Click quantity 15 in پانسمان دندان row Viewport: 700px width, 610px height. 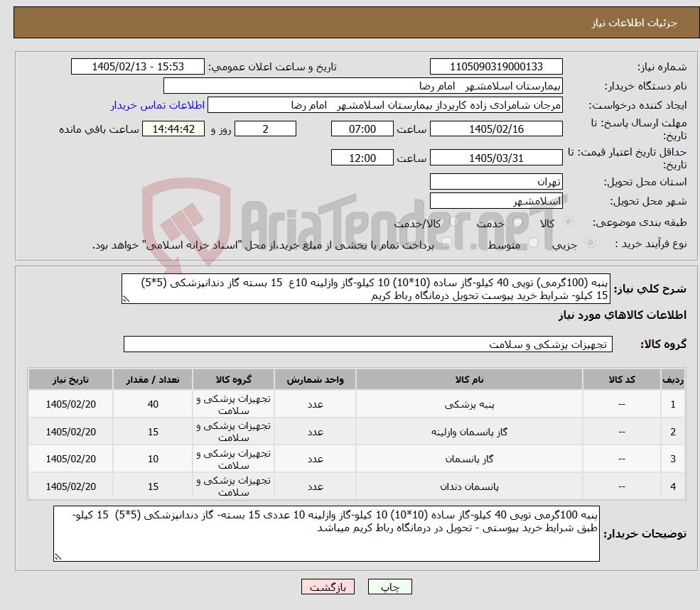pos(153,486)
